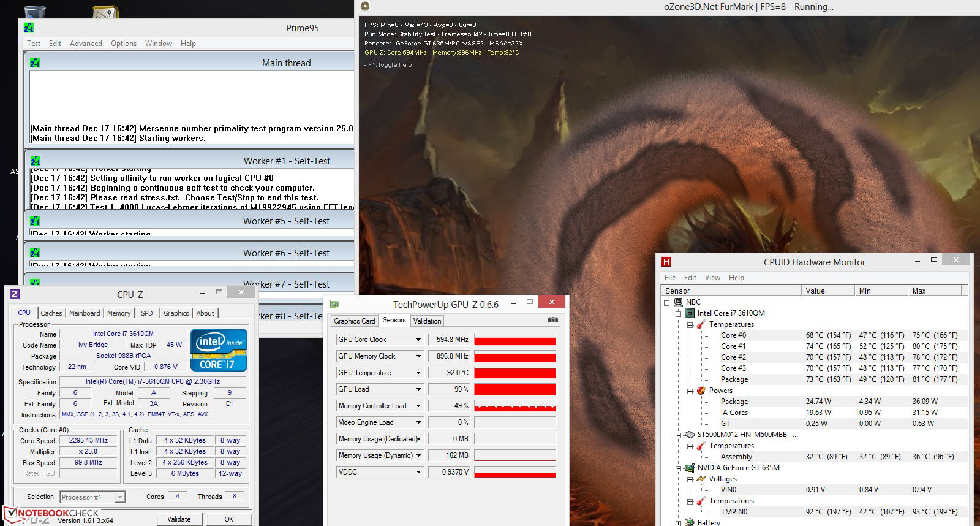
Task: Collapse the ST500LM012 HN-M500MBB tree node
Action: coord(679,435)
